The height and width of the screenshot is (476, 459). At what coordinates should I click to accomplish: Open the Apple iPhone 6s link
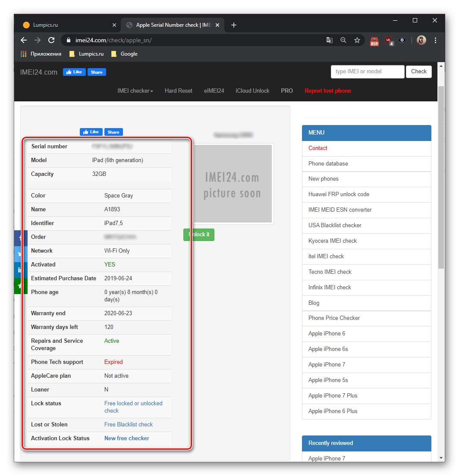pyautogui.click(x=366, y=349)
